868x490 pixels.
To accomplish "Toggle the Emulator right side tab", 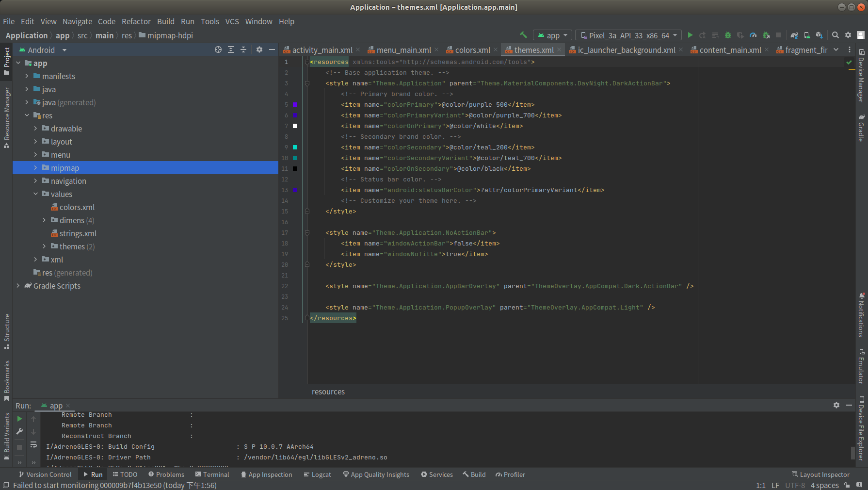I will pyautogui.click(x=861, y=366).
